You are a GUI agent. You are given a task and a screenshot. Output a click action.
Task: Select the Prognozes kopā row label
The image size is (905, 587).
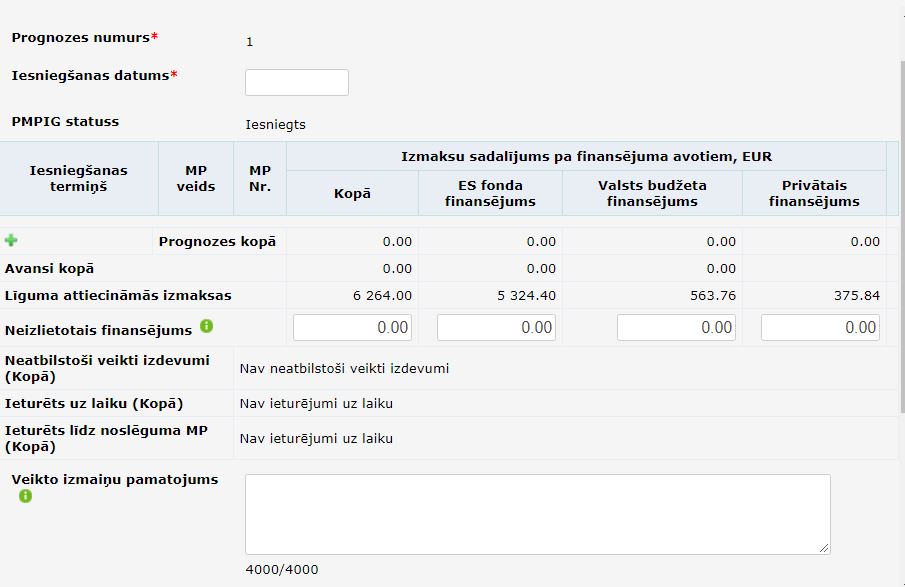(x=217, y=241)
